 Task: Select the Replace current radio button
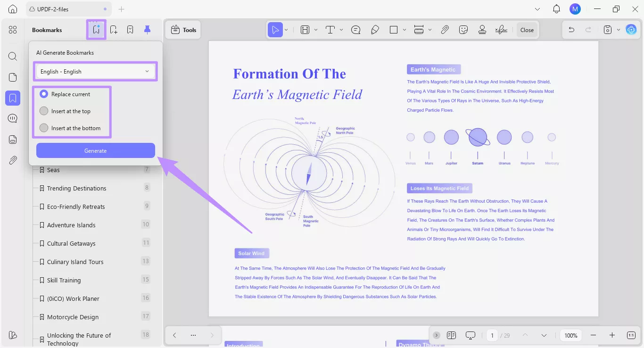click(x=44, y=94)
